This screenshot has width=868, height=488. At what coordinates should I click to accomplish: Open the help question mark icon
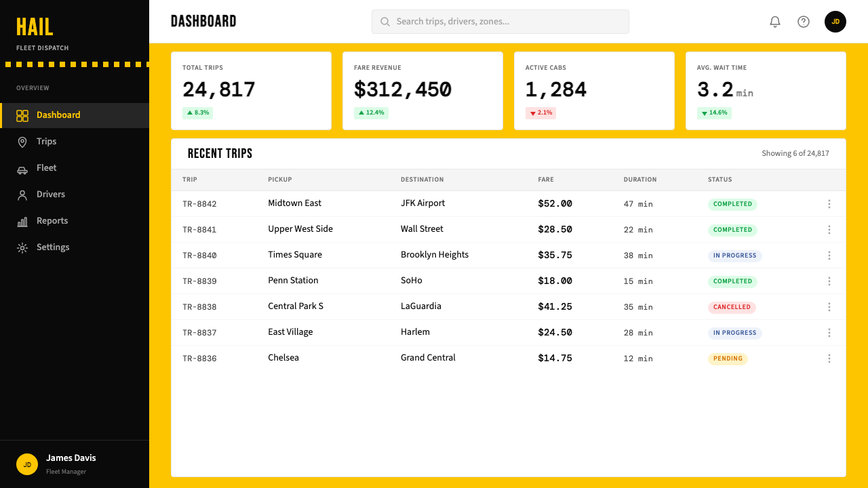click(804, 22)
